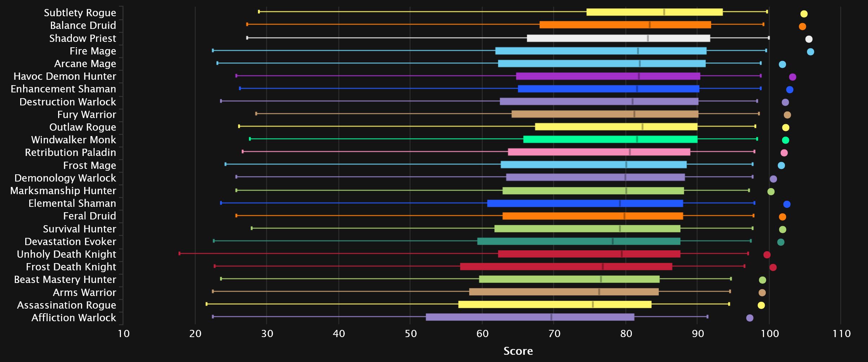868x362 pixels.
Task: Click the Fury Warrior label
Action: pos(87,114)
